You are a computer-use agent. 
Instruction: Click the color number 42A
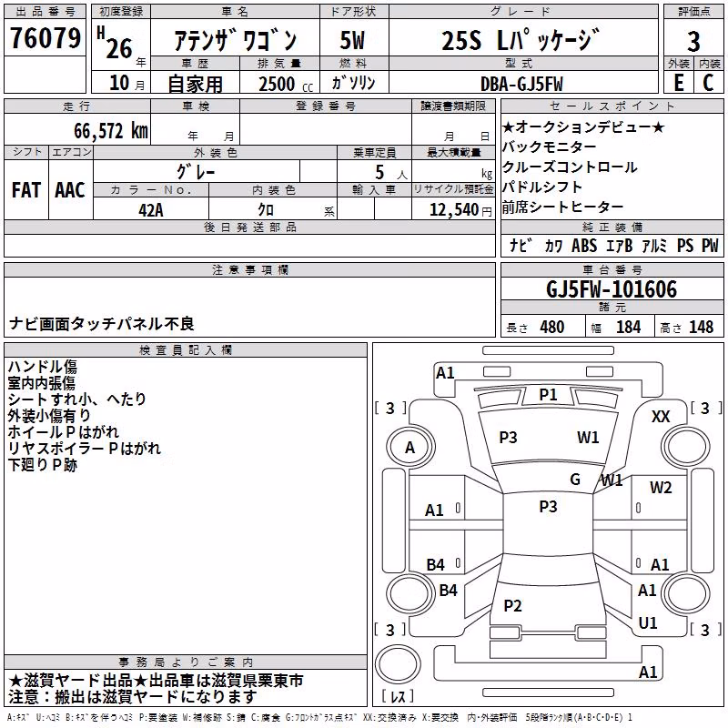pos(151,210)
